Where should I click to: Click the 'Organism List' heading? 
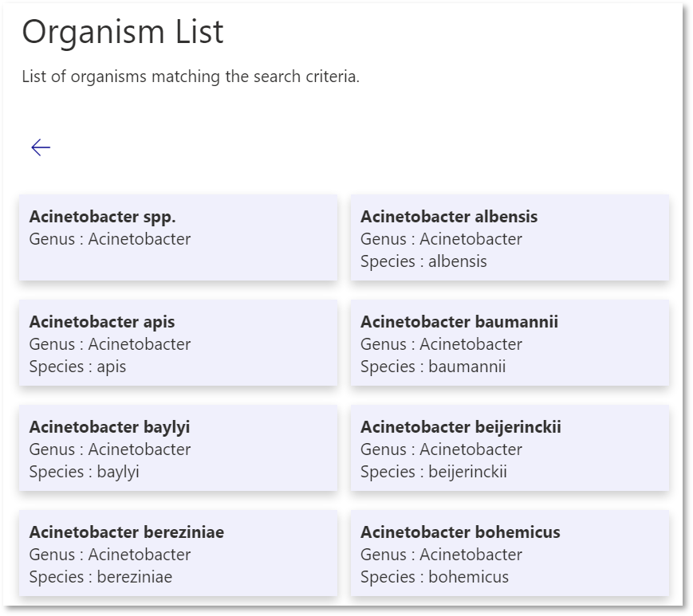(x=123, y=33)
